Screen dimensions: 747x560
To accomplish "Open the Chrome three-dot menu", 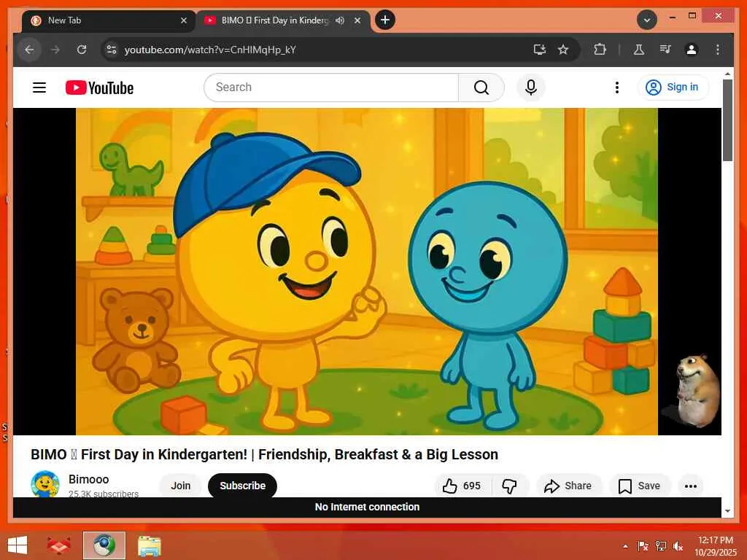I will (x=718, y=50).
